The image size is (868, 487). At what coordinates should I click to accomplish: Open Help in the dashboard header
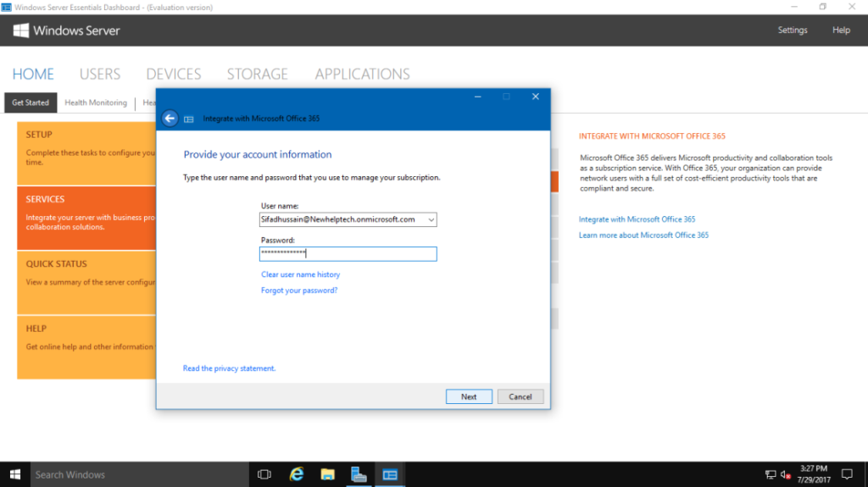[841, 30]
